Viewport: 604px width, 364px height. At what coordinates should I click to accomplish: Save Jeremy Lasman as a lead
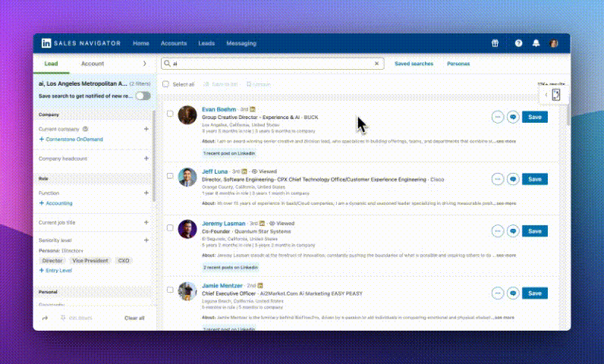pyautogui.click(x=535, y=231)
